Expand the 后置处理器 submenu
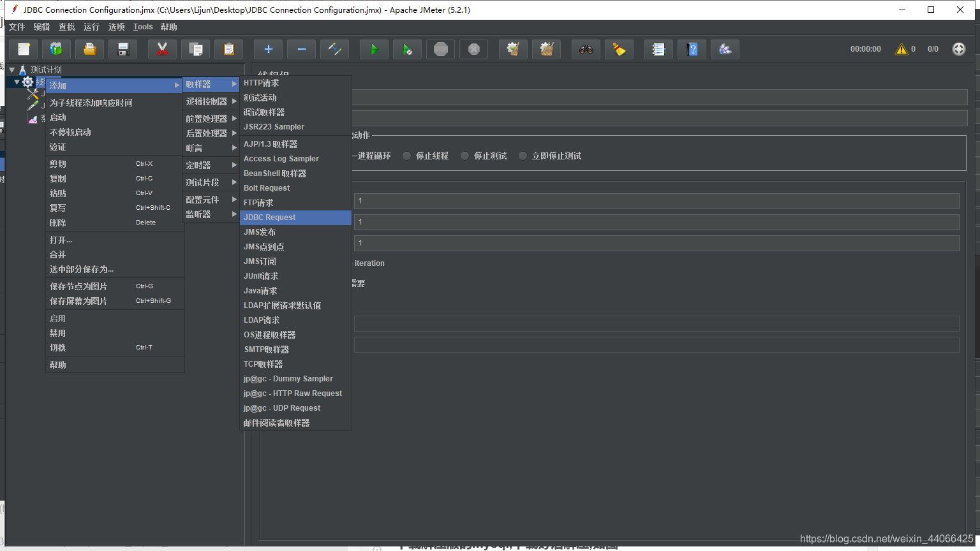 tap(211, 133)
